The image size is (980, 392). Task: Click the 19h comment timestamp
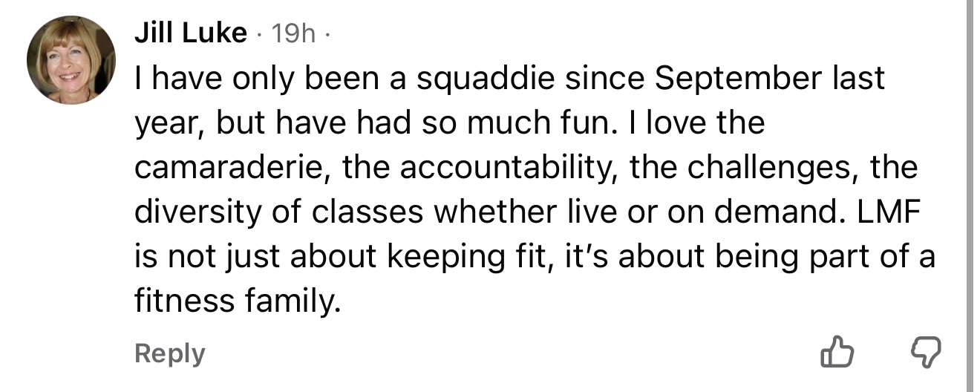click(293, 33)
